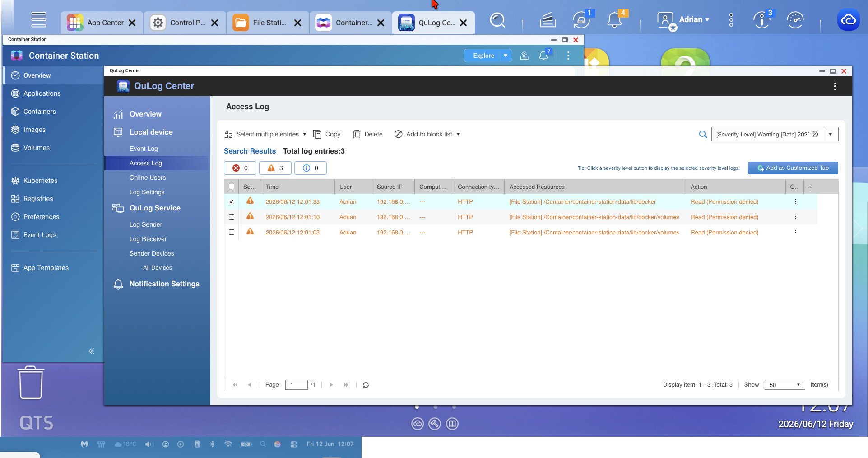Image resolution: width=868 pixels, height=458 pixels.
Task: Open event notifications bell with badge 4
Action: coord(614,20)
